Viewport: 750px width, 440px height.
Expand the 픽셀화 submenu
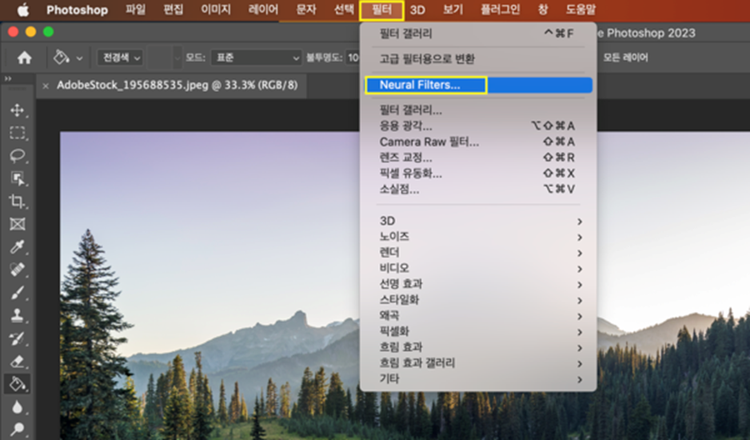[478, 331]
